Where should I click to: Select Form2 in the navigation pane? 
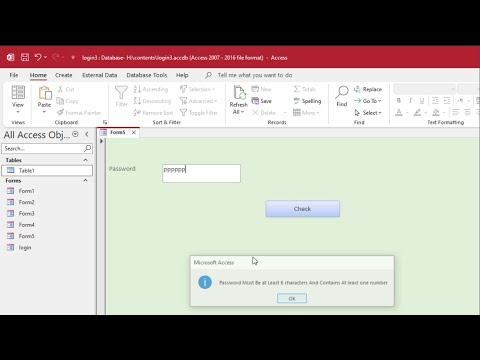coord(47,202)
